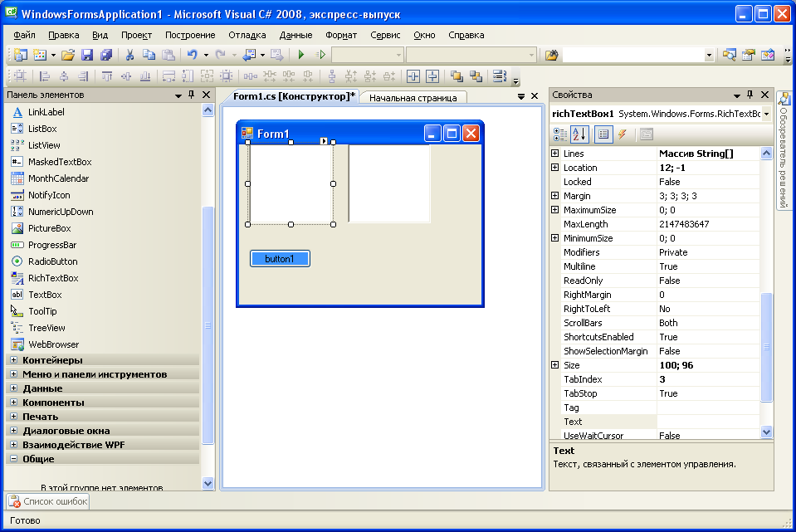The width and height of the screenshot is (796, 532).
Task: Click the toolbox panel scrollbar thumb
Action: (208, 325)
